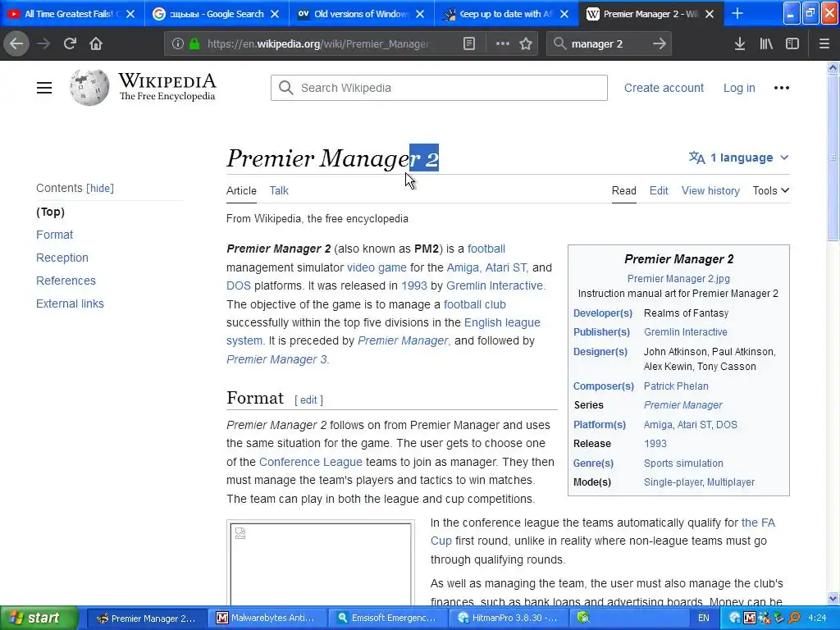The height and width of the screenshot is (630, 840).
Task: Click Log in link
Action: click(739, 88)
